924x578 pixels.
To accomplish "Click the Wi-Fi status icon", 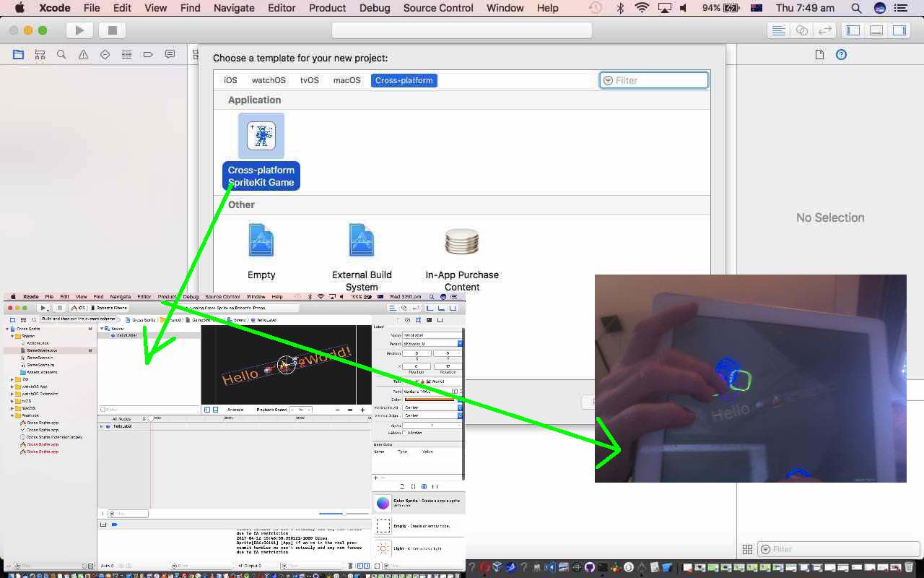I will (x=642, y=8).
